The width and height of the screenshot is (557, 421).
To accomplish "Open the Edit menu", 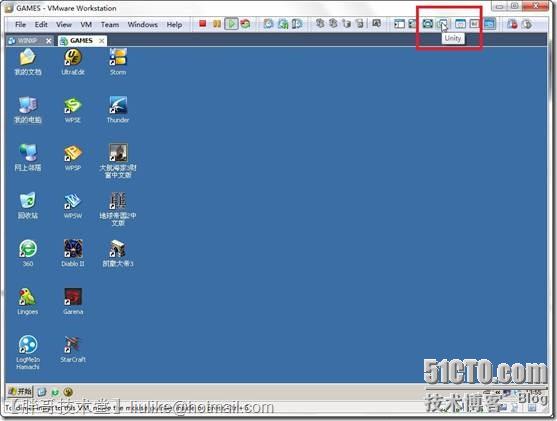I will click(x=41, y=25).
